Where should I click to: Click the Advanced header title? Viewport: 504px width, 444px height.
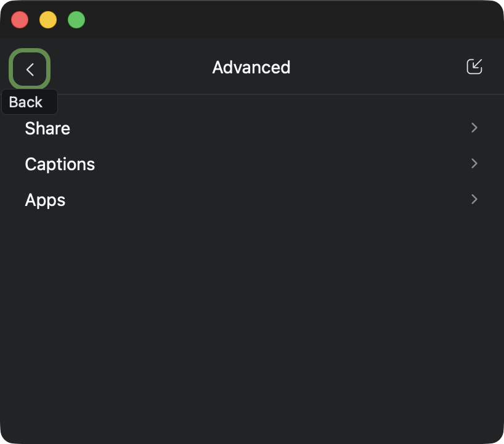click(x=251, y=67)
